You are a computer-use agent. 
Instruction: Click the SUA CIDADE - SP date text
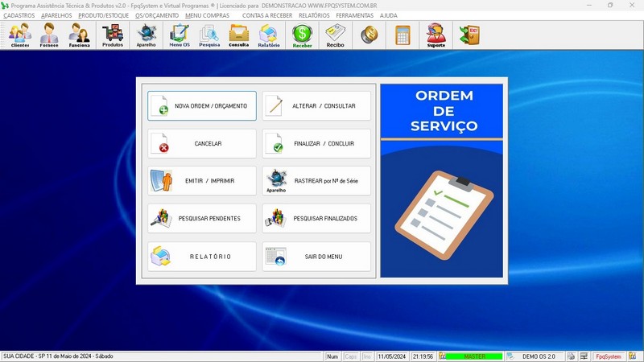[x=58, y=356]
